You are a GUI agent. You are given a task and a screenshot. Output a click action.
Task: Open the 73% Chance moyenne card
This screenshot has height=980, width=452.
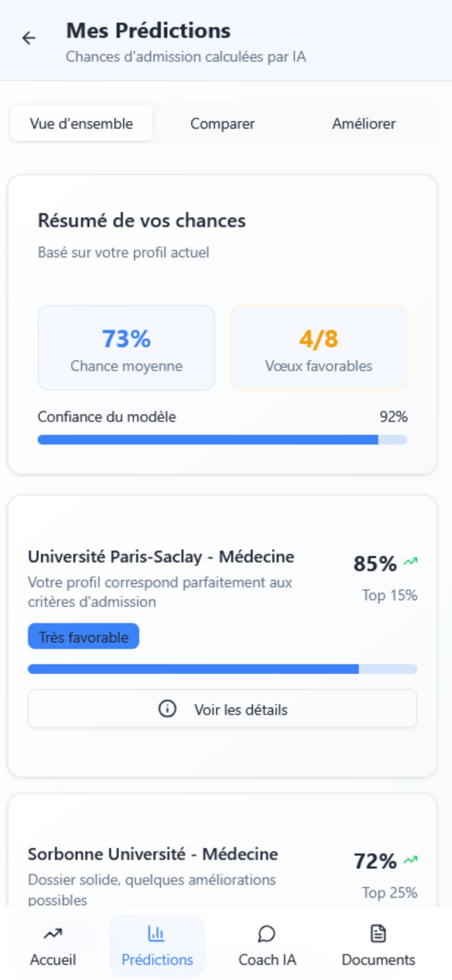(126, 347)
